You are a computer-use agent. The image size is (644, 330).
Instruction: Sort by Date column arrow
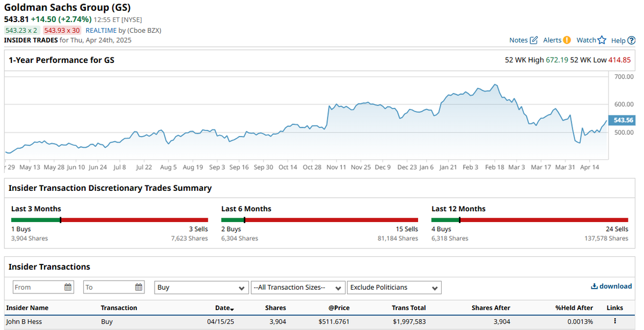point(232,309)
